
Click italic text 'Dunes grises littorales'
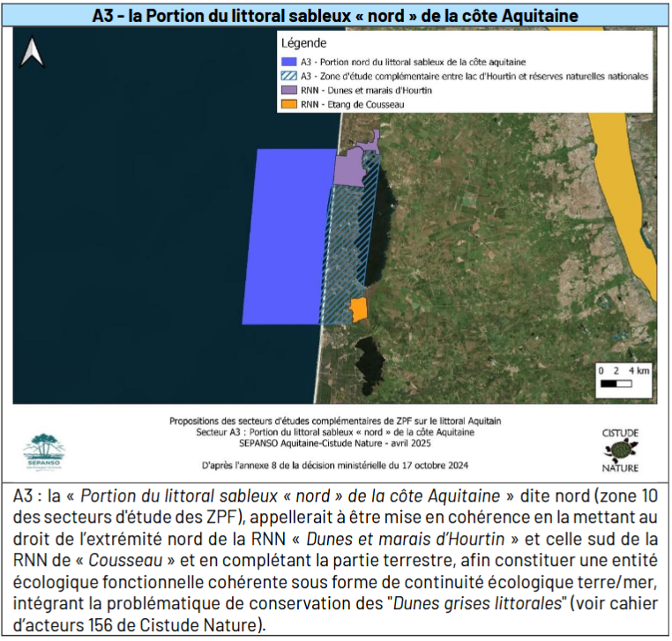point(477,603)
